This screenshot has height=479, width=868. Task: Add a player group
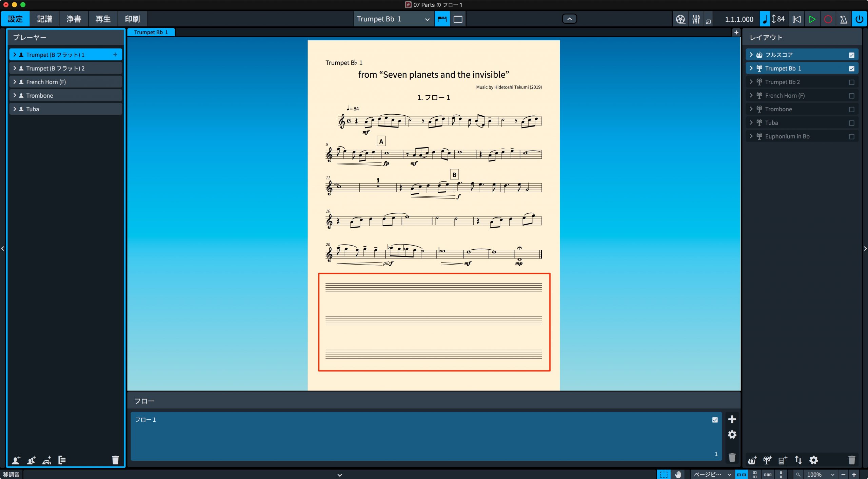(x=62, y=460)
